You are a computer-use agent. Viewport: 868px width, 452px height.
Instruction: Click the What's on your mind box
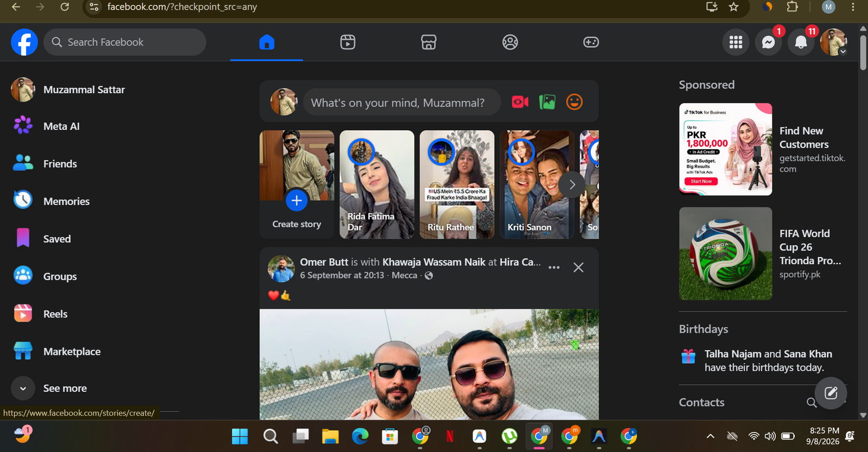point(401,103)
